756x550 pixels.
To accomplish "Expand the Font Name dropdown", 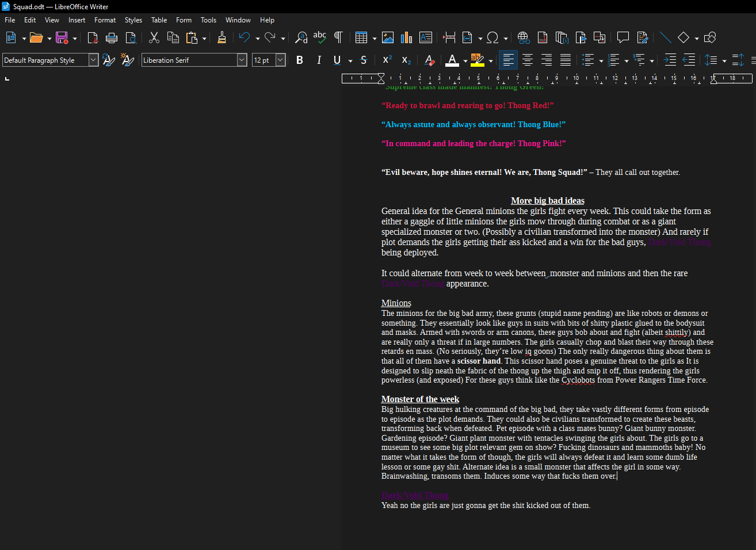I will click(242, 60).
